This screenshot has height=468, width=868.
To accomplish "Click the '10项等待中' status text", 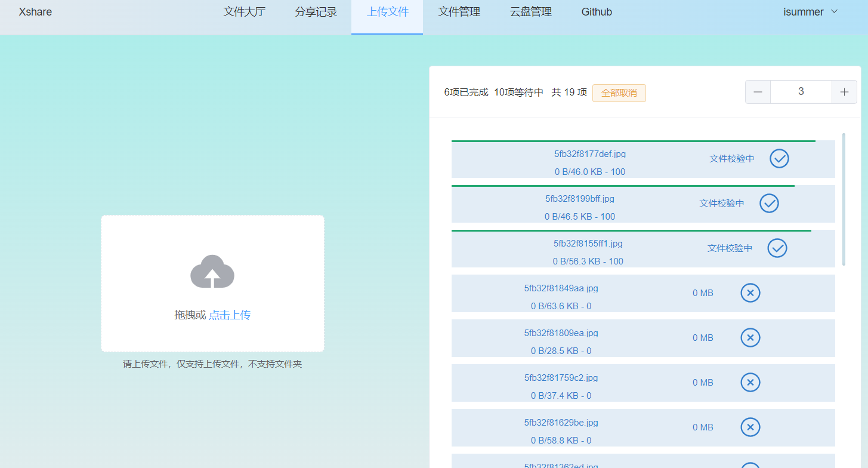I will click(x=519, y=93).
